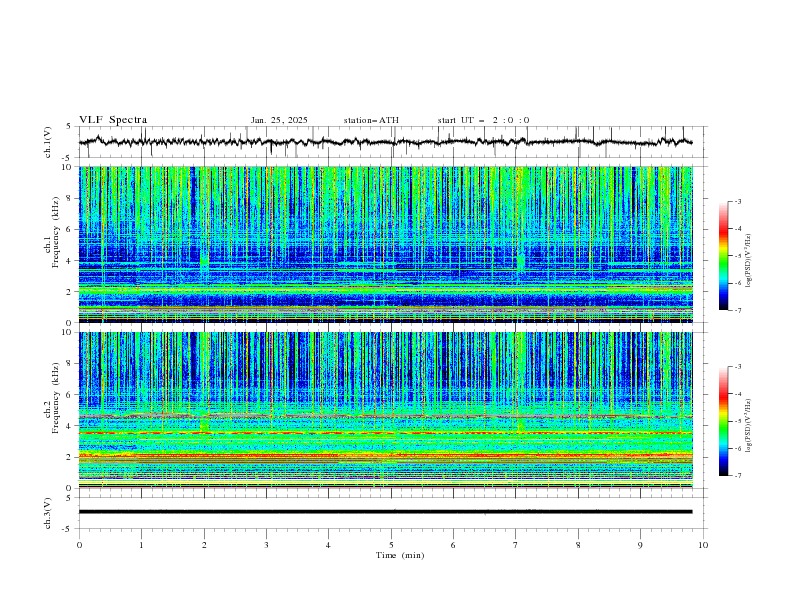Click inside the ch.2 spectrogram panel

point(385,410)
